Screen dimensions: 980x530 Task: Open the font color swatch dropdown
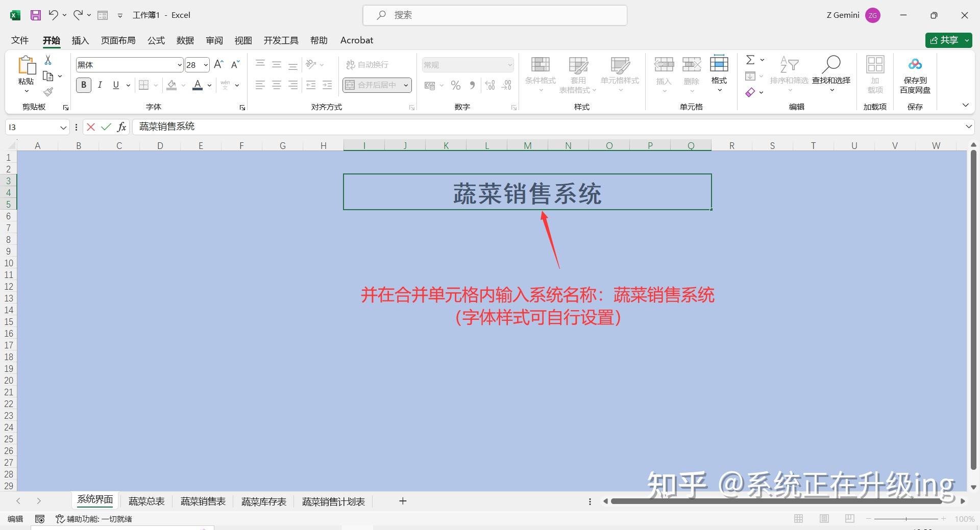pos(208,85)
